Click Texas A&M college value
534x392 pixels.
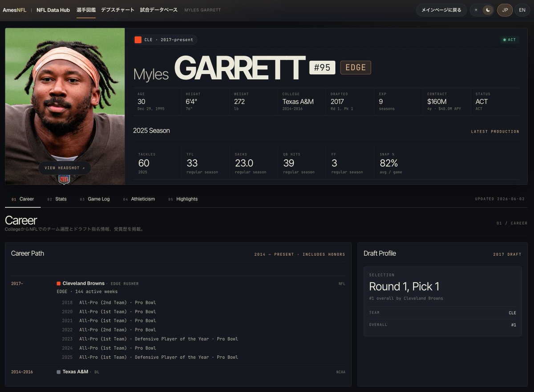tap(298, 101)
